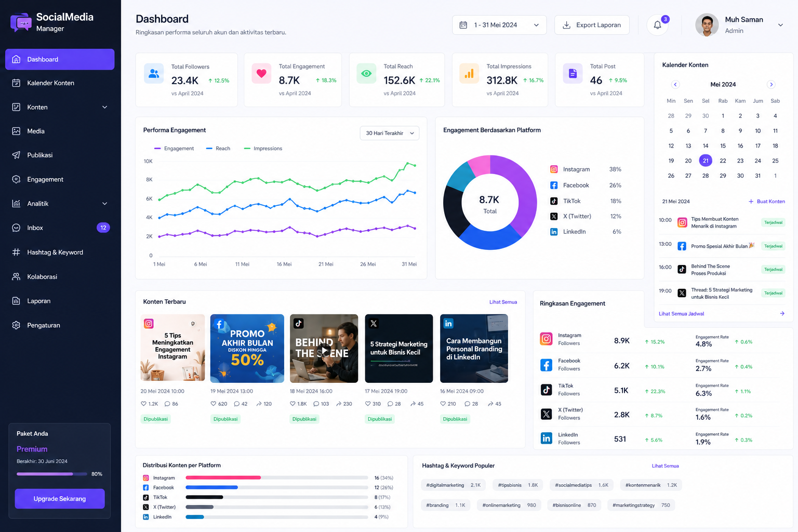
Task: Open the 30 Hari Terakhir dropdown
Action: pyautogui.click(x=390, y=133)
